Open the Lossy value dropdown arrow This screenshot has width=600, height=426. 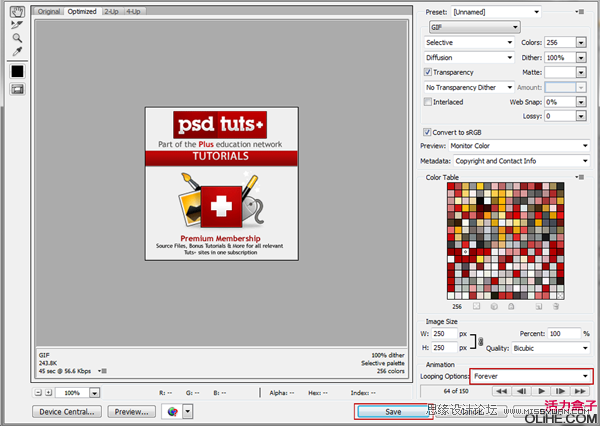(x=581, y=116)
